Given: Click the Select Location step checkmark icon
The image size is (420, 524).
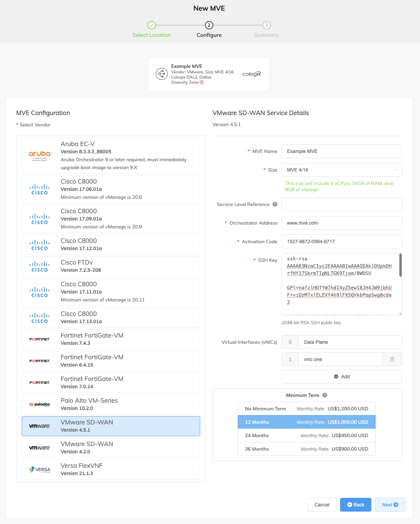Looking at the screenshot, I should point(152,25).
